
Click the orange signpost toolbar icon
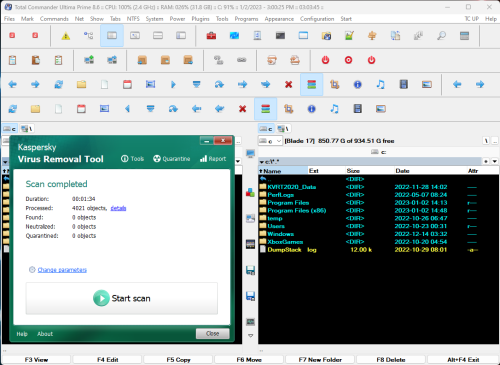[372, 35]
